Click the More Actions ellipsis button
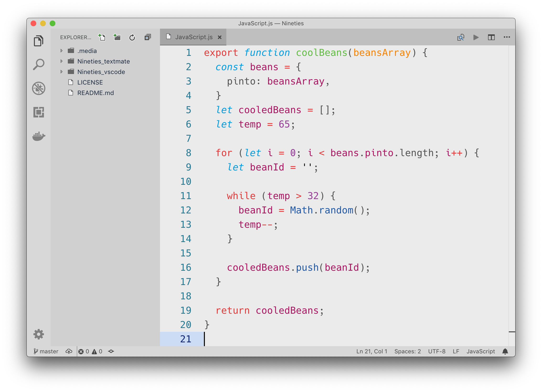 (x=507, y=37)
